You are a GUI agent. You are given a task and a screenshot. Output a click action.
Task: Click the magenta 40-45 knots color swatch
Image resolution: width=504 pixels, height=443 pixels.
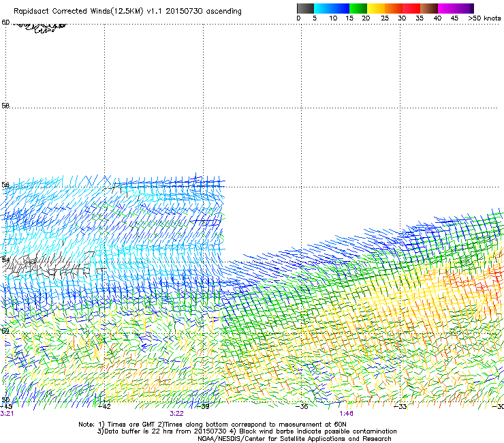(447, 8)
